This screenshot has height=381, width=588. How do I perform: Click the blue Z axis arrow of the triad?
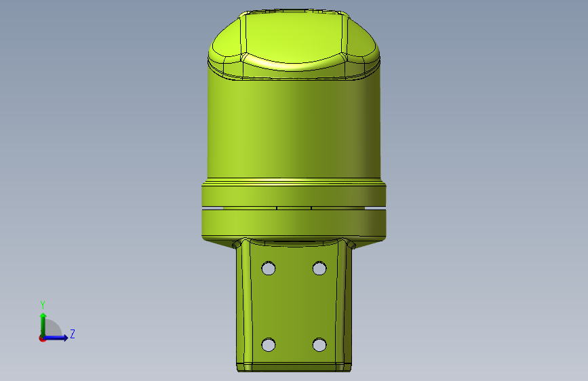(x=56, y=338)
